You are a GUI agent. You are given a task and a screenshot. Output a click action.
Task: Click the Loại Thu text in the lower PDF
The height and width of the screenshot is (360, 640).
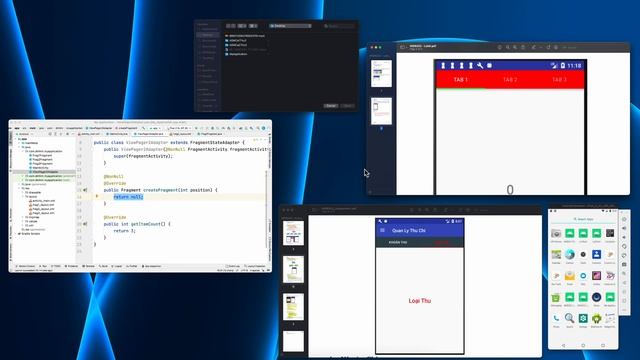coord(420,301)
